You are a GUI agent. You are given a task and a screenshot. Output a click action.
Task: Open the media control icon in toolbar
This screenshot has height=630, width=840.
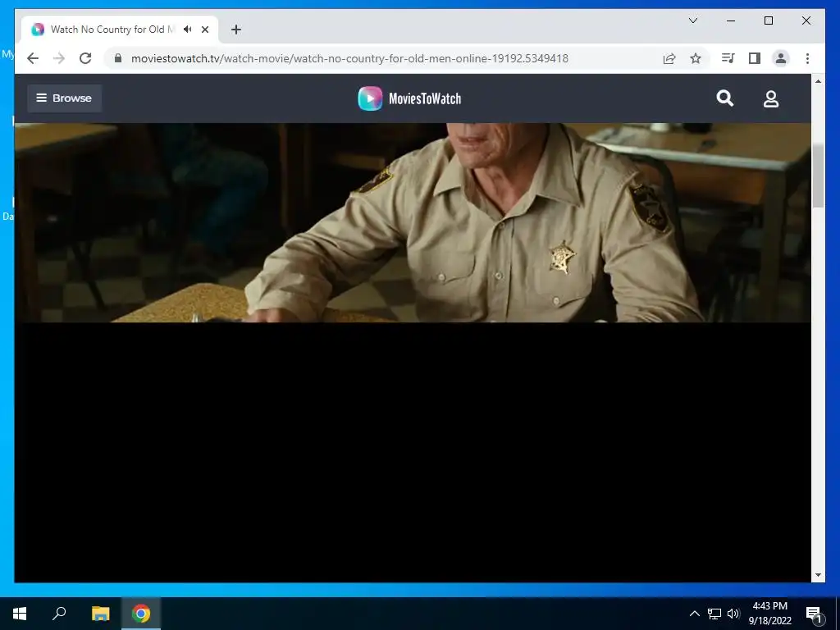pos(728,58)
